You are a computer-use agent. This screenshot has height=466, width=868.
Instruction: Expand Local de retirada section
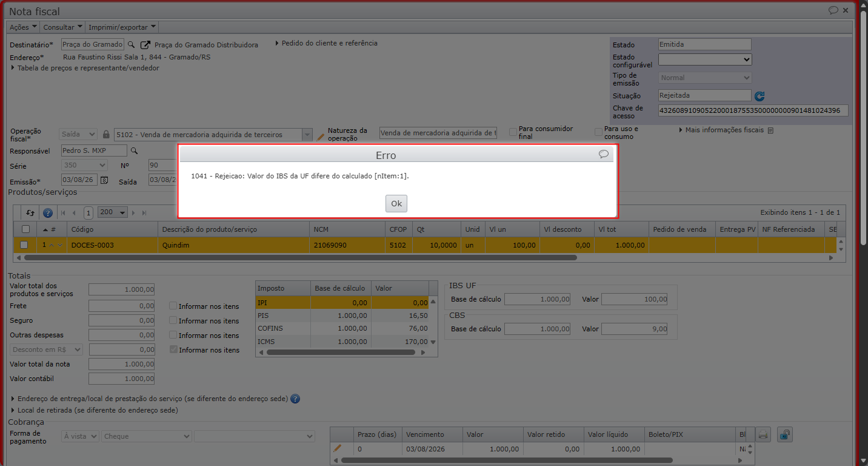[x=95, y=410]
